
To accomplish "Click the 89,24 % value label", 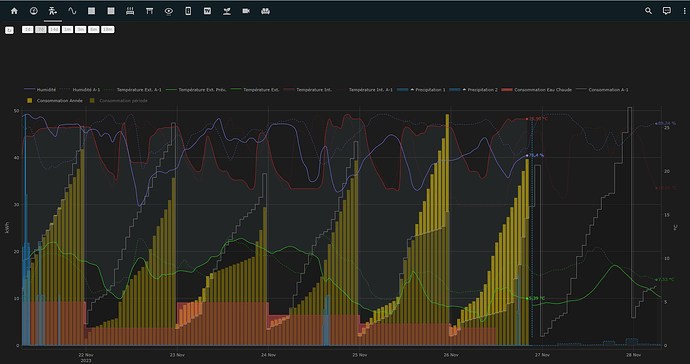I will coord(667,123).
